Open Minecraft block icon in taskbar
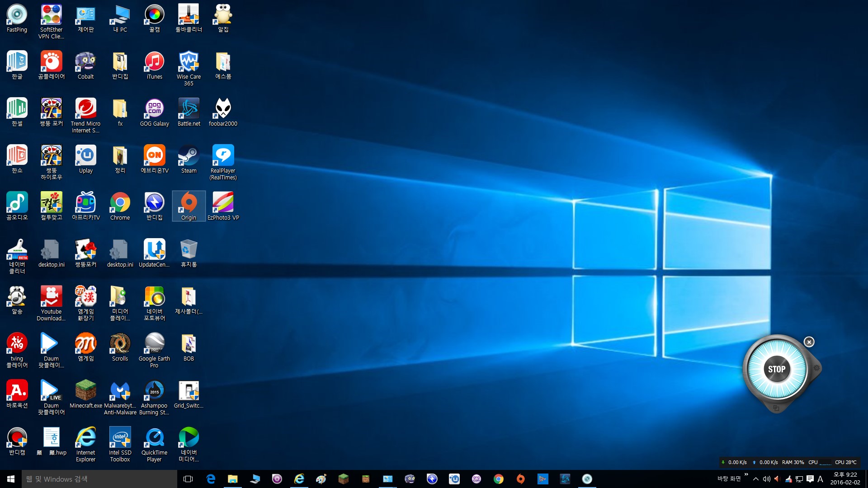Image resolution: width=868 pixels, height=488 pixels. (x=344, y=479)
